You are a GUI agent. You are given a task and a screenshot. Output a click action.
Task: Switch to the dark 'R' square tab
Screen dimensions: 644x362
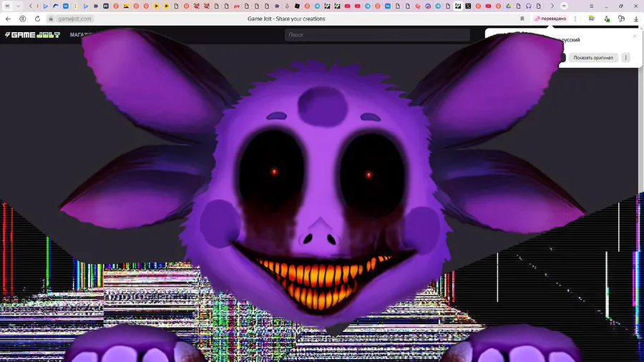[x=106, y=6]
